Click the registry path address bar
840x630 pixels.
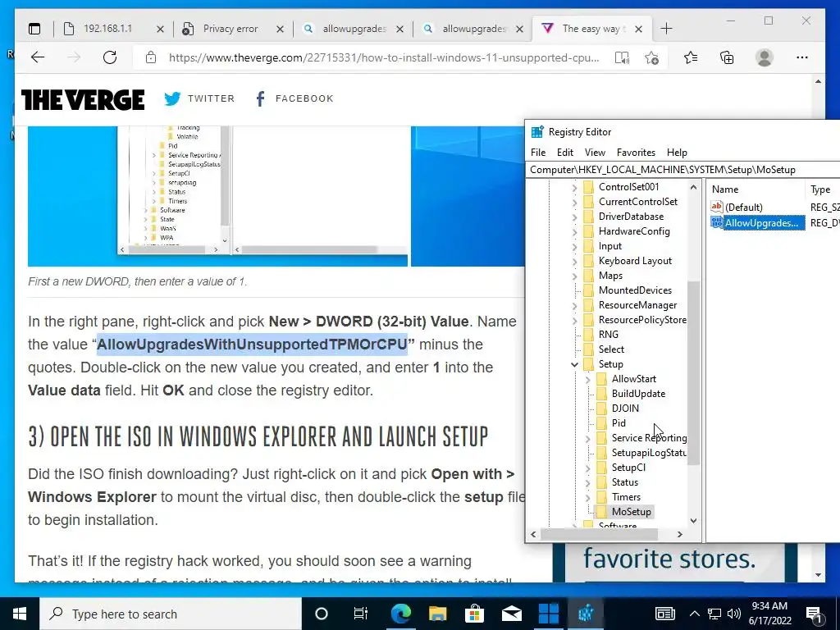pyautogui.click(x=683, y=170)
